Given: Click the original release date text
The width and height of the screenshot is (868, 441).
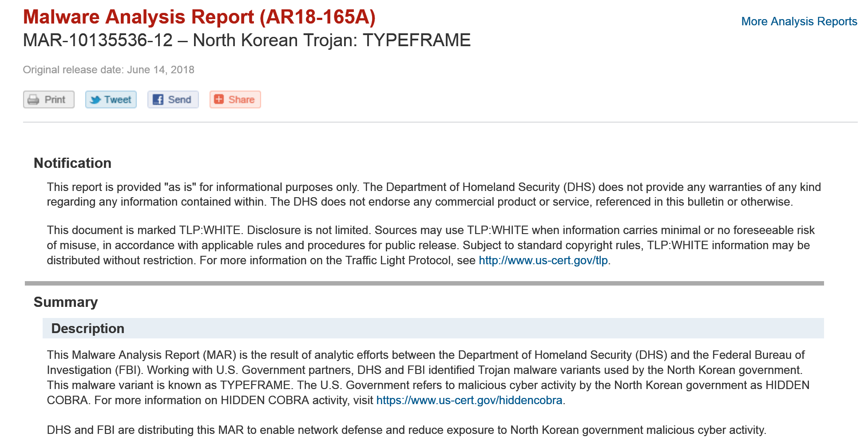Looking at the screenshot, I should (108, 70).
